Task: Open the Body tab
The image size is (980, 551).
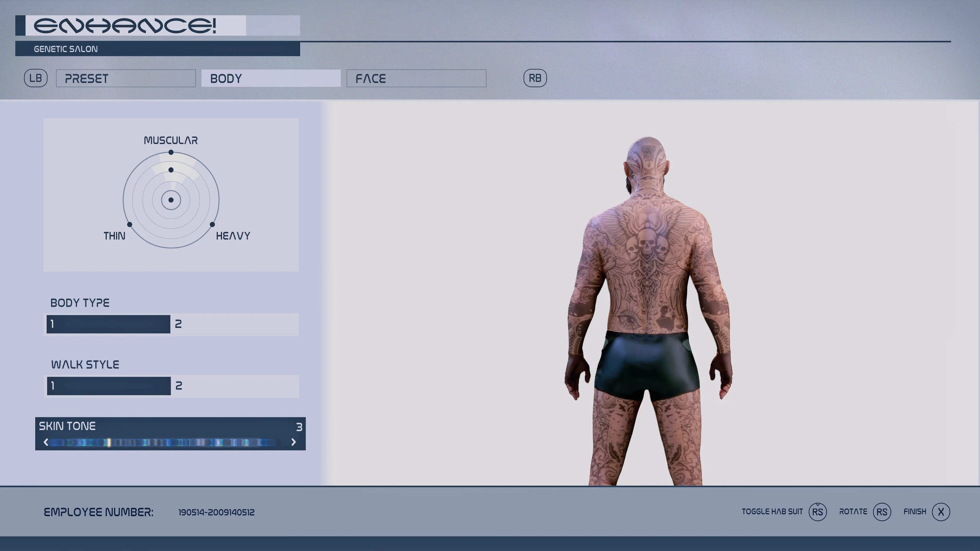Action: 271,78
